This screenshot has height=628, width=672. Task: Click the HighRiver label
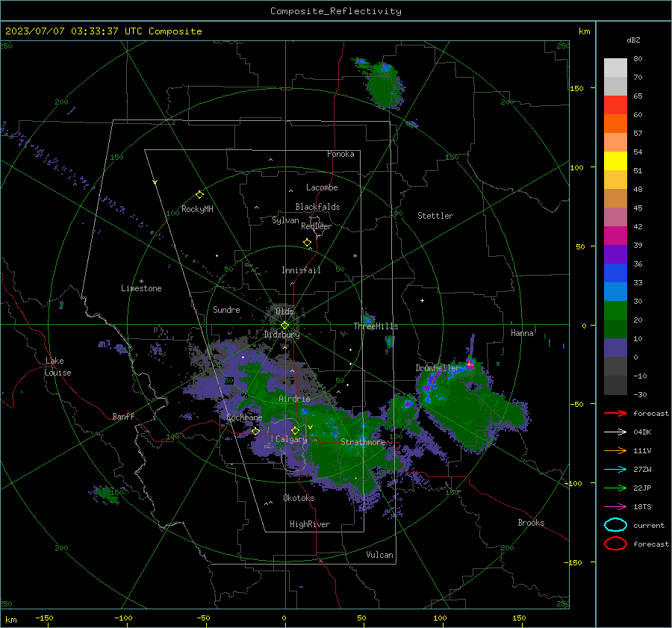(x=310, y=524)
